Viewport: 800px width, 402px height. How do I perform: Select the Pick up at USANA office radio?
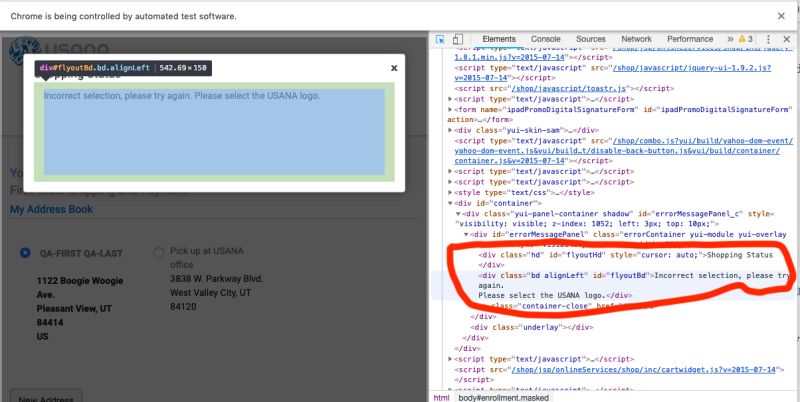tap(159, 253)
